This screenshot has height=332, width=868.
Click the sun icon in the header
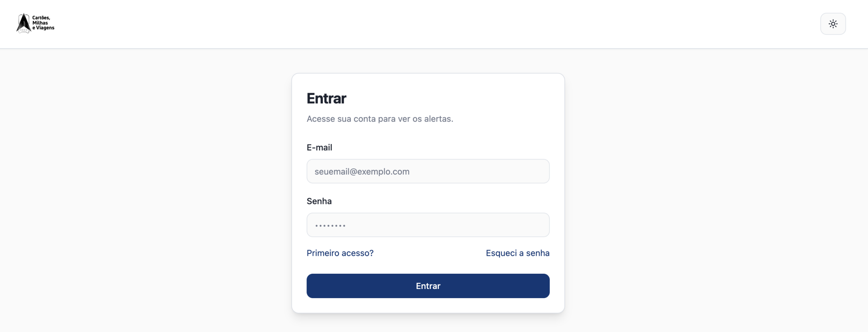(x=833, y=24)
